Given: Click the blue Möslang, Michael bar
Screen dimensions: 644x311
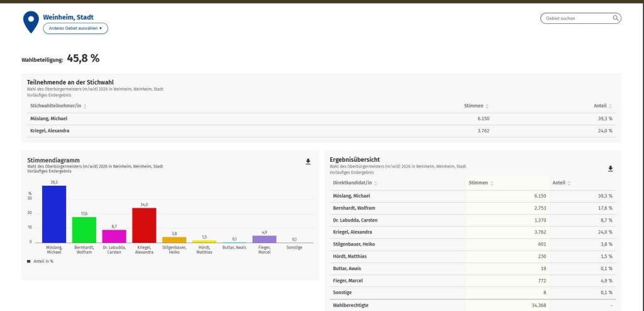Looking at the screenshot, I should click(x=54, y=214).
